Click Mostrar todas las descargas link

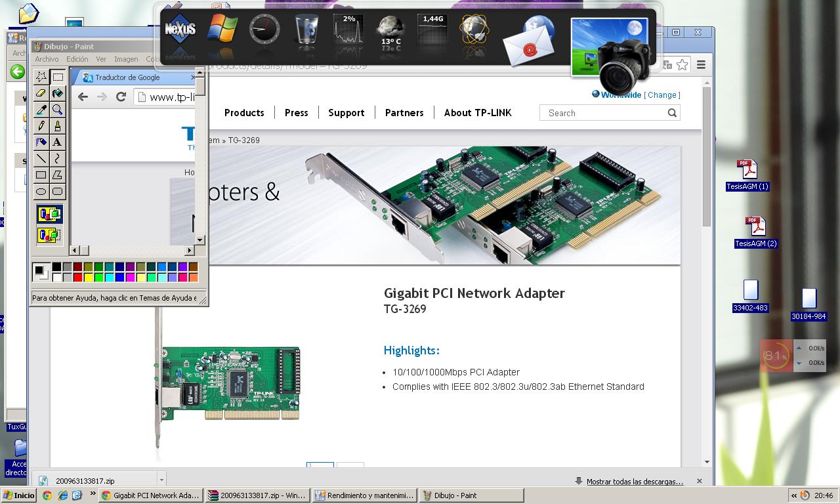[x=635, y=482]
